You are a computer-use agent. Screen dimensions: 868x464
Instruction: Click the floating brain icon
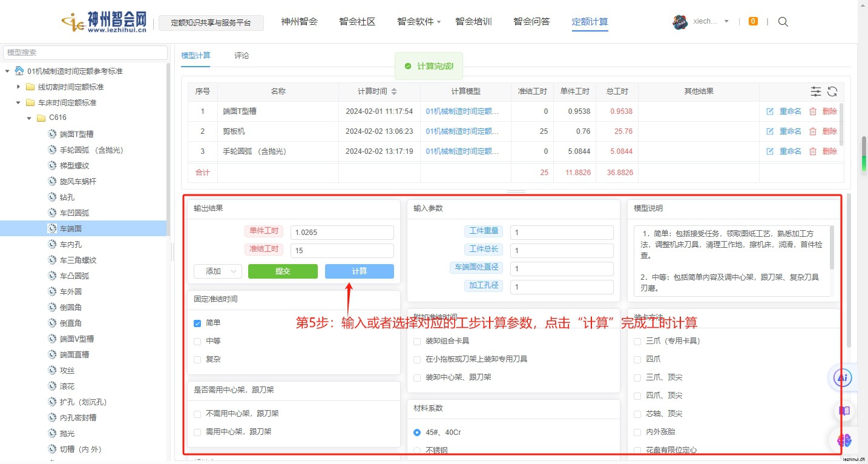844,440
